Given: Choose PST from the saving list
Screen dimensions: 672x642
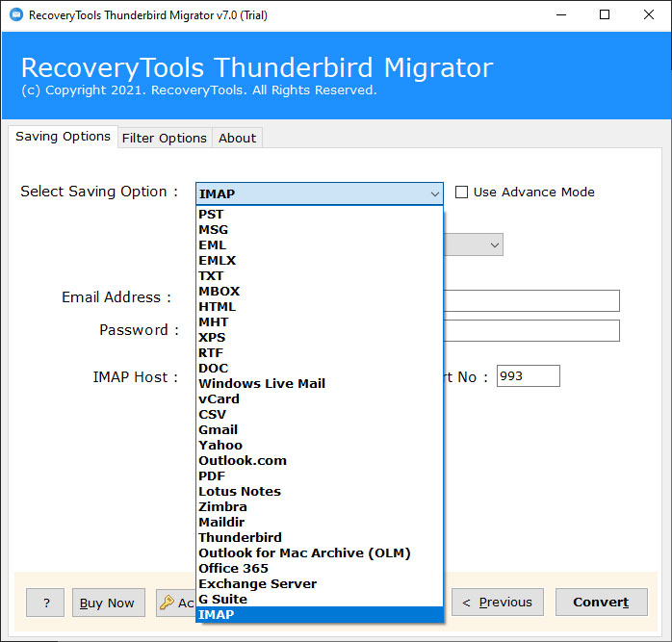Looking at the screenshot, I should pos(320,214).
